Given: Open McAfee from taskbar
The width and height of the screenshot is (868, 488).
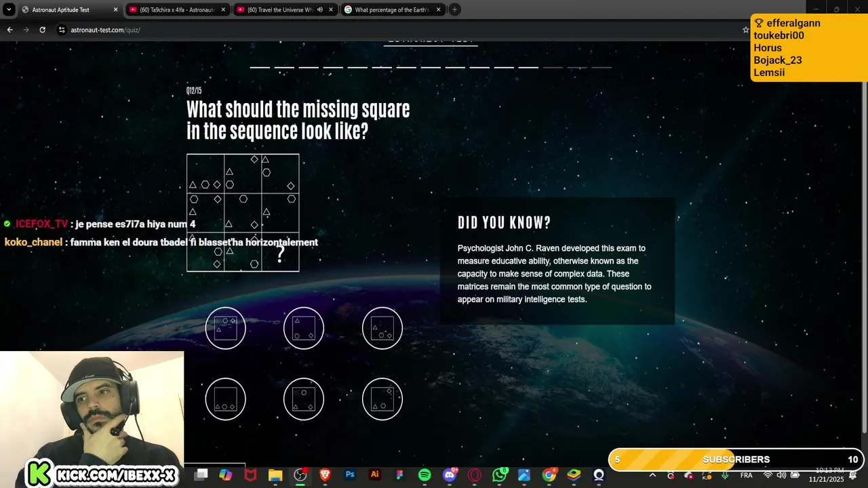Looking at the screenshot, I should click(x=250, y=475).
